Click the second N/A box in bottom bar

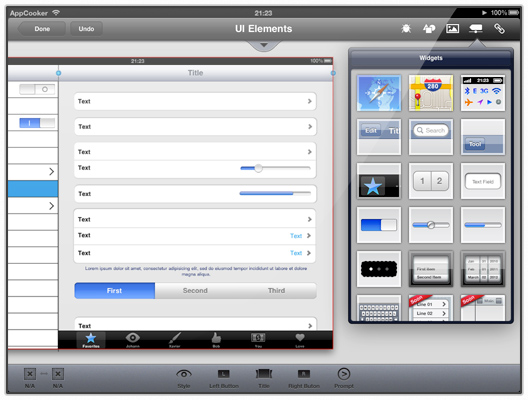point(58,374)
